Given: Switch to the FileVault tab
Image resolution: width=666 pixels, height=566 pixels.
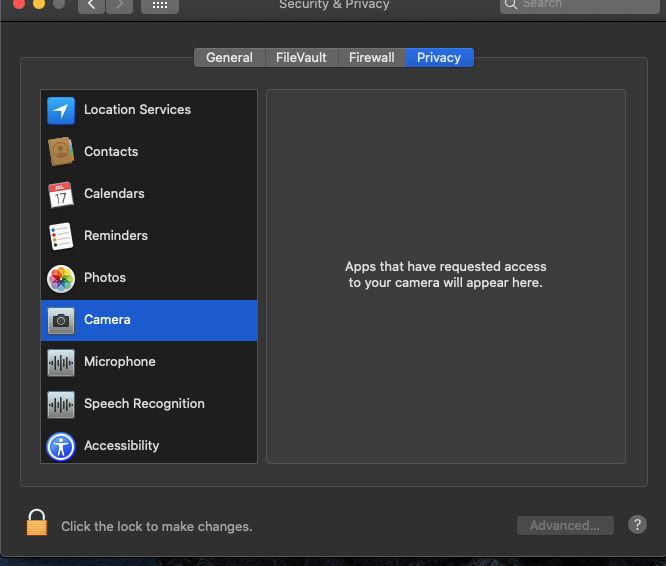Looking at the screenshot, I should point(301,57).
